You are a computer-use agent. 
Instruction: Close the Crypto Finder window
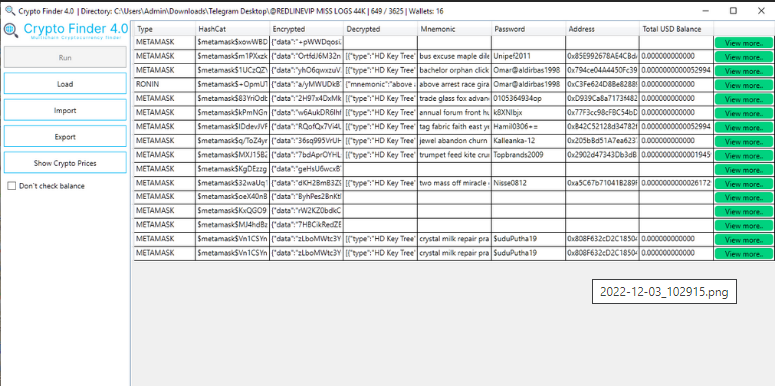tap(761, 10)
